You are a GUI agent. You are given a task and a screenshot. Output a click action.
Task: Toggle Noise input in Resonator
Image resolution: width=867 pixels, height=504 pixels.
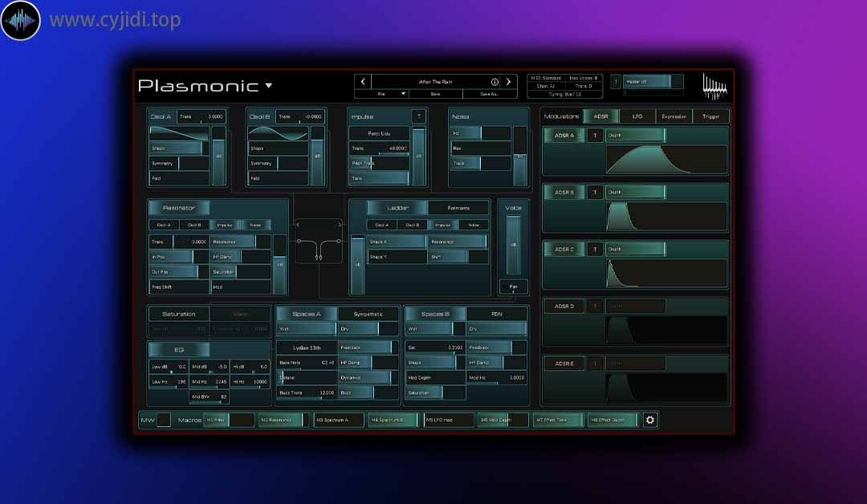(255, 225)
